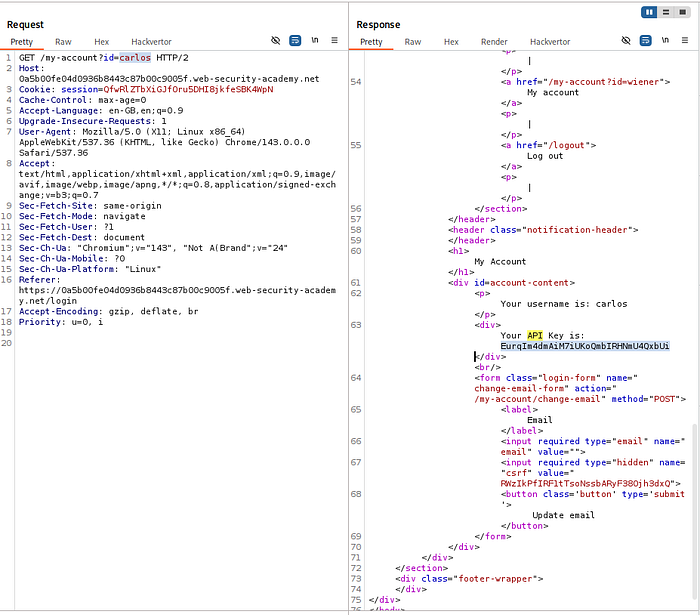
Task: Open Response panel hamburger options menu
Action: click(685, 40)
